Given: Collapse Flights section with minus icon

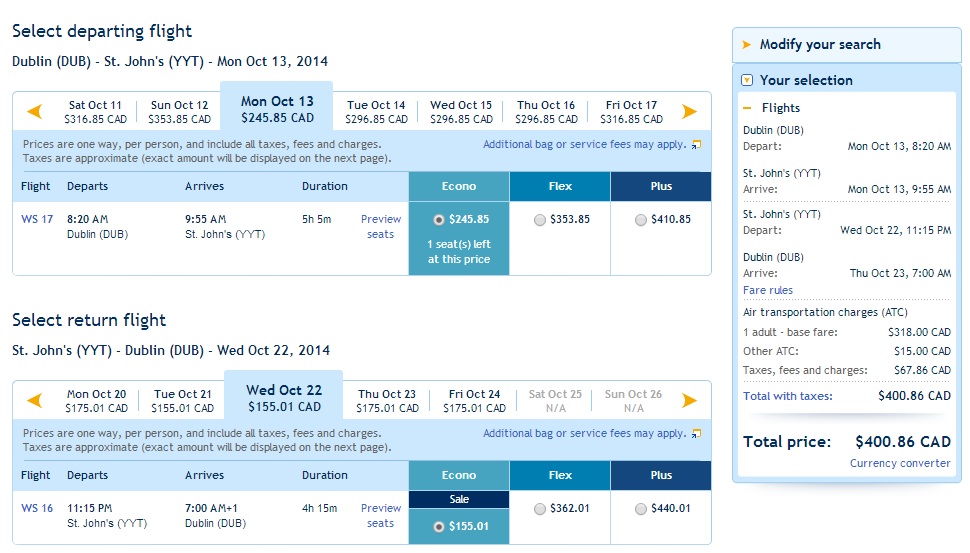Looking at the screenshot, I should [747, 108].
